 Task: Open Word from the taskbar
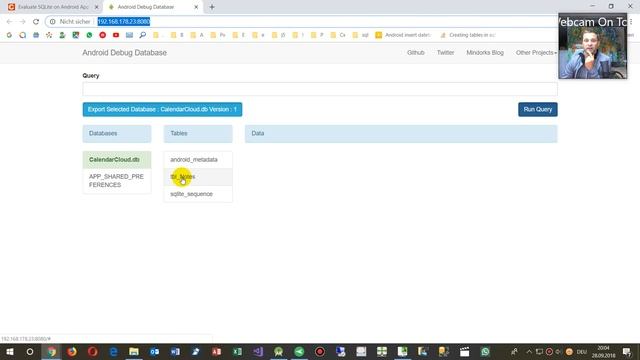175,351
